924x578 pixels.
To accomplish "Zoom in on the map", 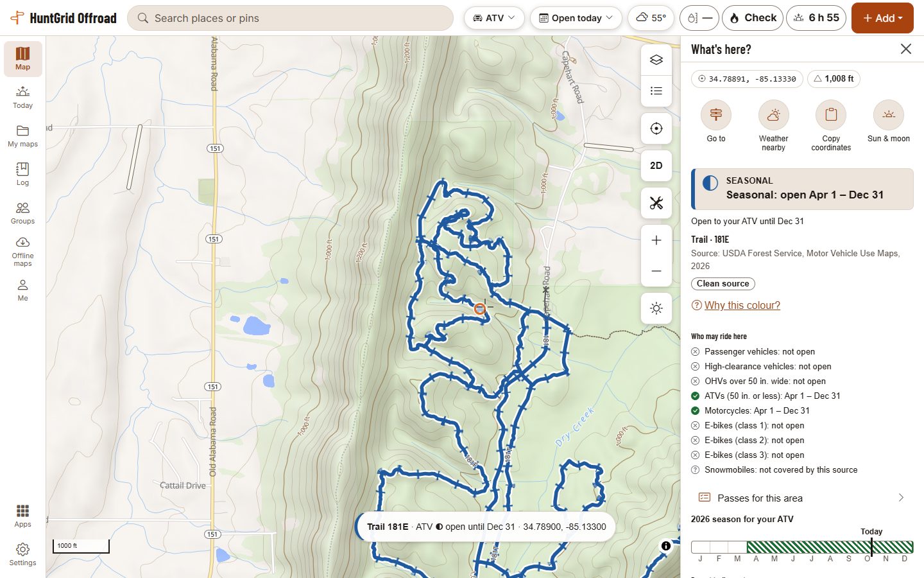I will [x=656, y=240].
